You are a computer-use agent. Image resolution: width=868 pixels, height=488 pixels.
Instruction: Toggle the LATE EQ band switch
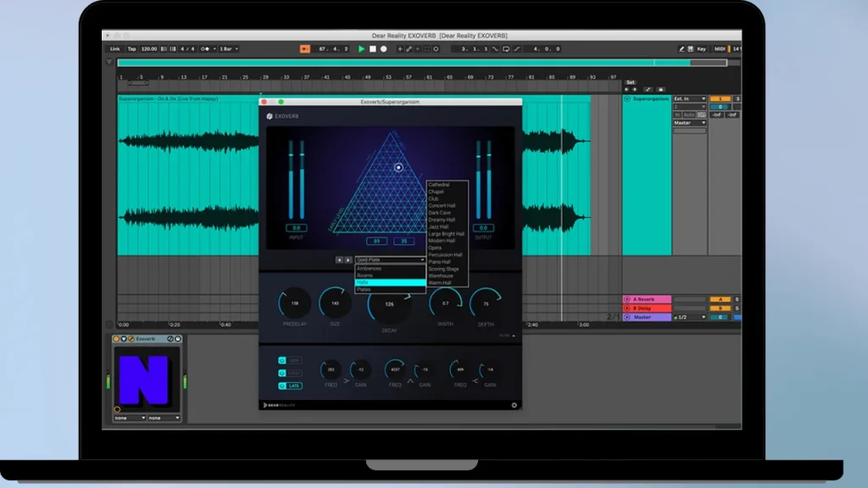click(x=290, y=385)
